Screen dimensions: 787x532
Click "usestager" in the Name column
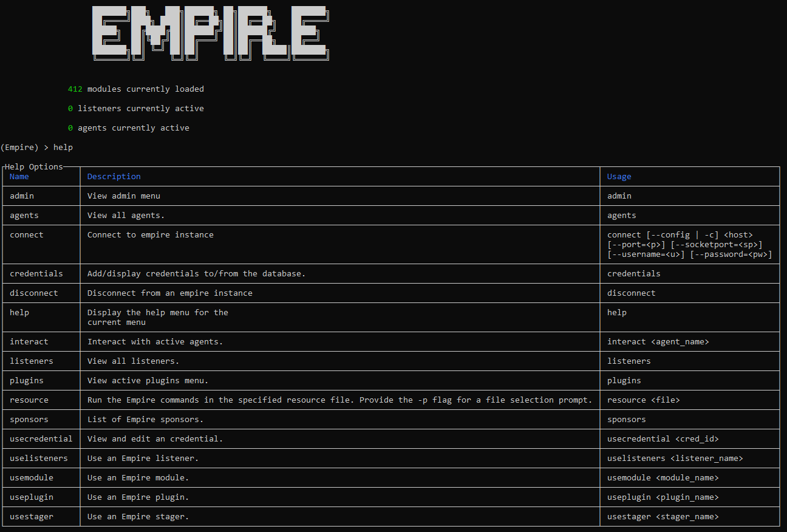32,517
